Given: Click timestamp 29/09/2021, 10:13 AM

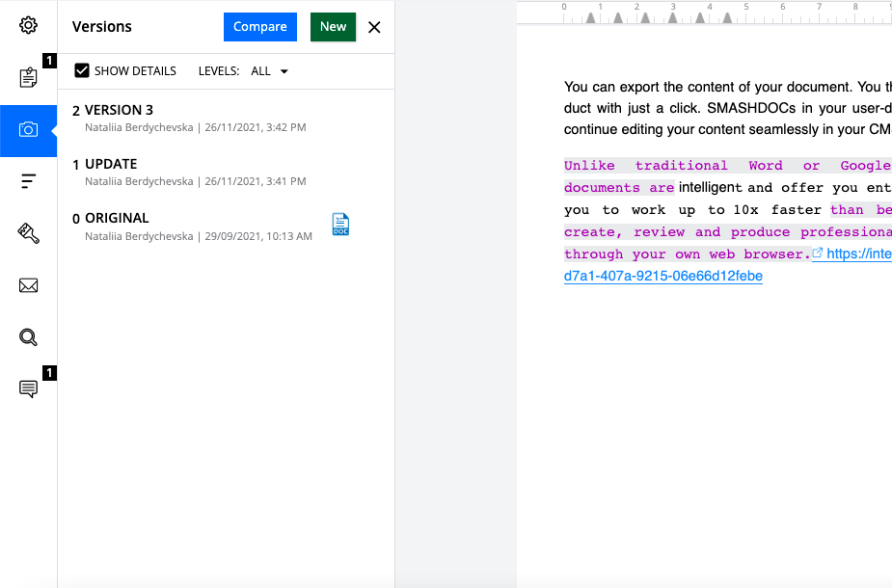Looking at the screenshot, I should [x=258, y=236].
